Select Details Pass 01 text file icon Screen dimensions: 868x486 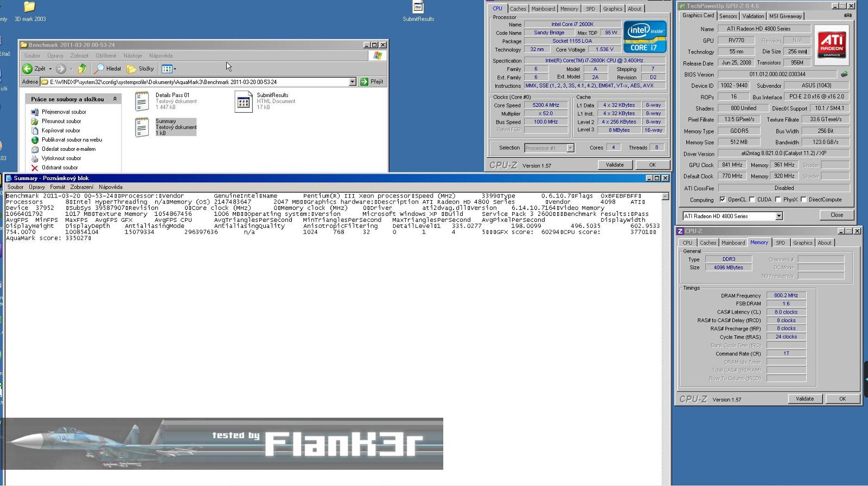coord(142,101)
